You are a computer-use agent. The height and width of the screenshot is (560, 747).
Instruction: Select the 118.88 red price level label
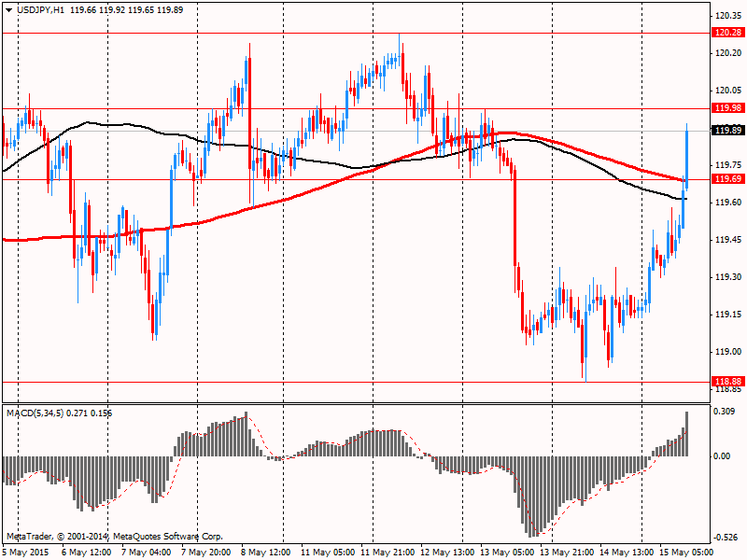728,382
